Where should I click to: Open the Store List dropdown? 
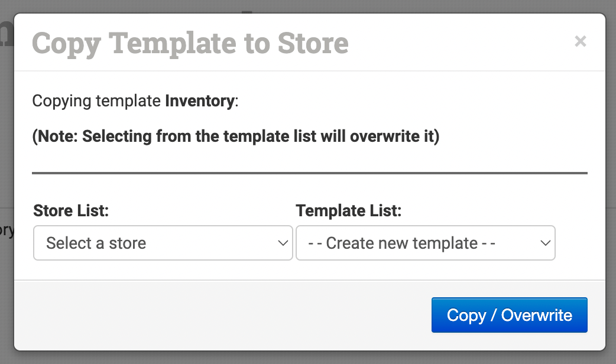[163, 243]
